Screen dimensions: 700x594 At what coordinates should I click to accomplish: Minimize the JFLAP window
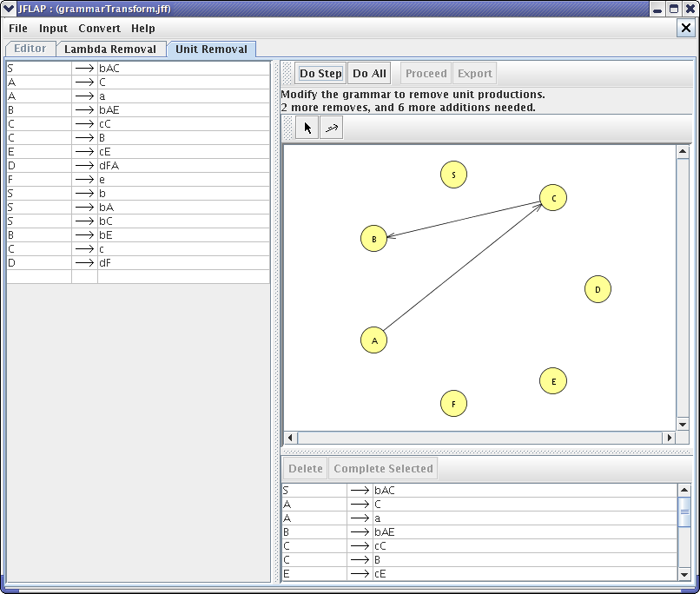[657, 9]
